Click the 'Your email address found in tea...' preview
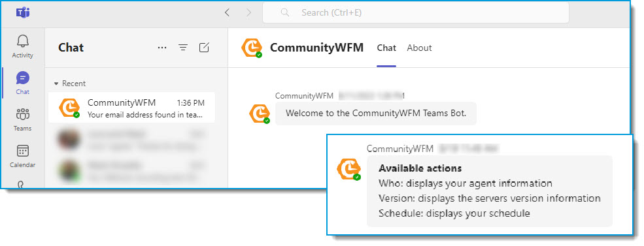 [x=145, y=115]
